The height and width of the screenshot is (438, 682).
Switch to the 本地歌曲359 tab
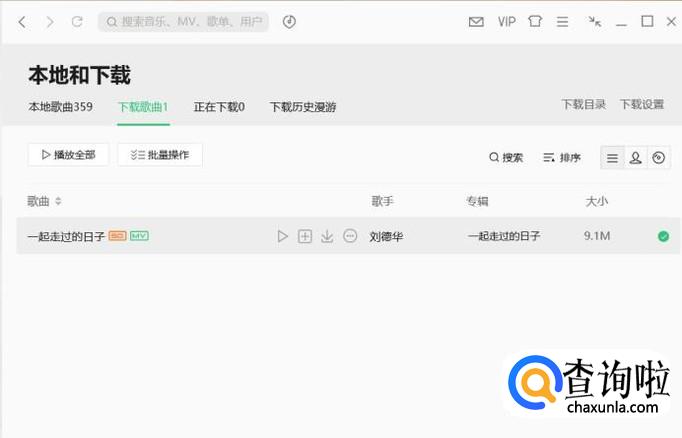click(x=60, y=107)
